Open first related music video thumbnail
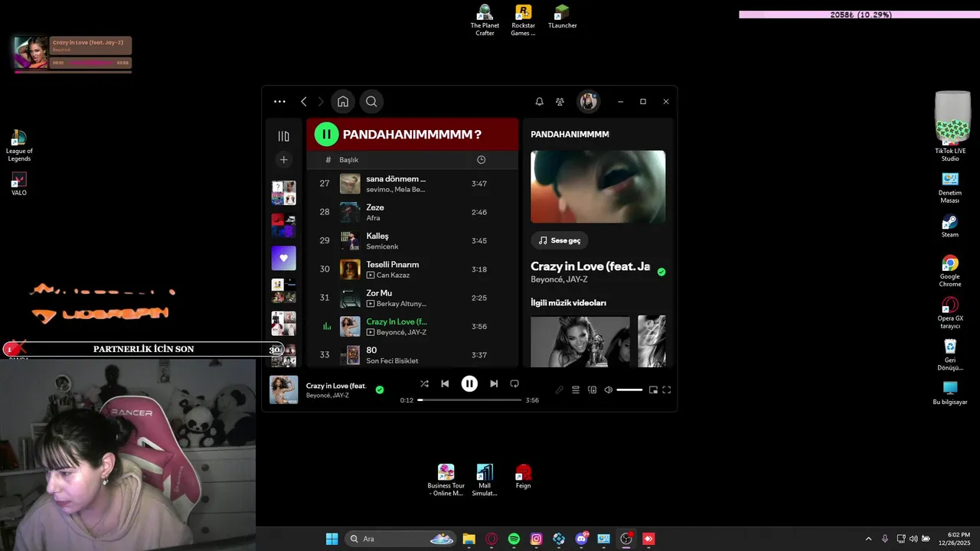This screenshot has height=551, width=980. tap(580, 341)
